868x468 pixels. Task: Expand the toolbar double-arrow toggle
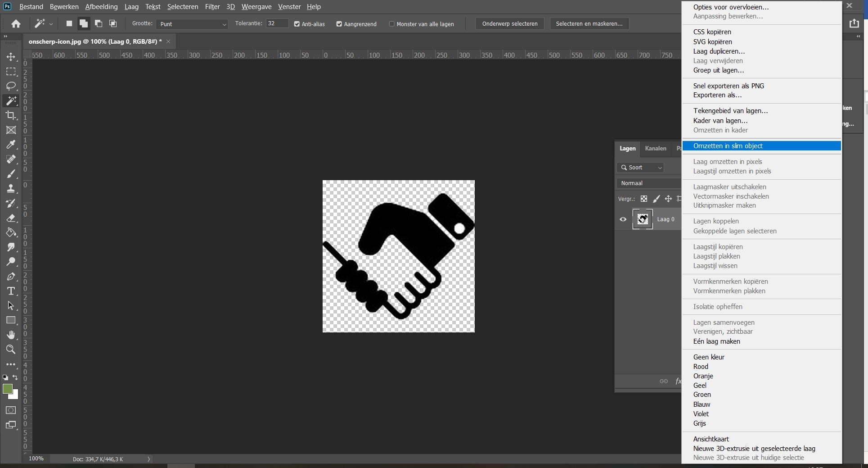pos(5,36)
